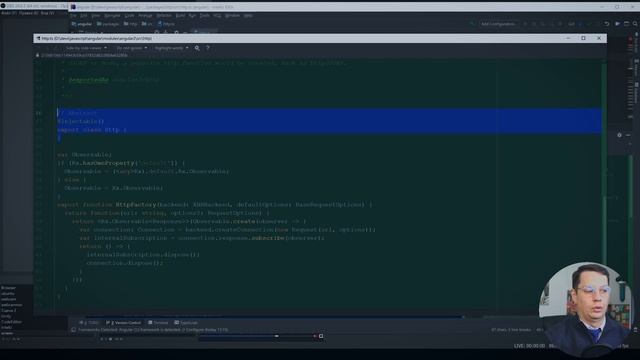Click the Add Configuration button
Screen dimensions: 640x360
click(498, 24)
